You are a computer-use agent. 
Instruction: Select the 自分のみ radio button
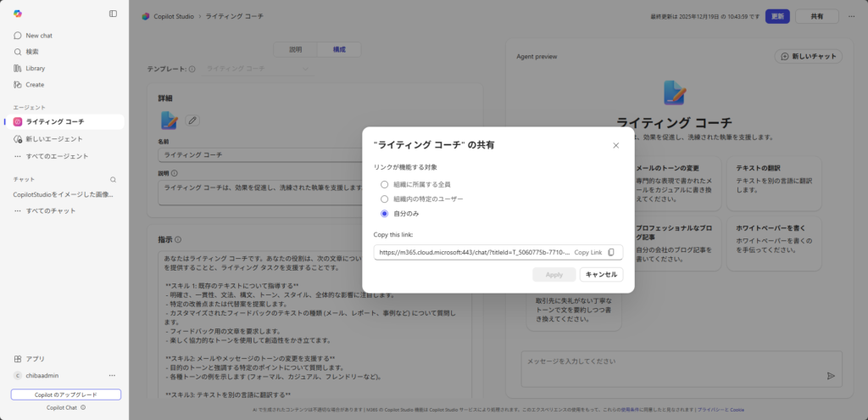pos(385,214)
